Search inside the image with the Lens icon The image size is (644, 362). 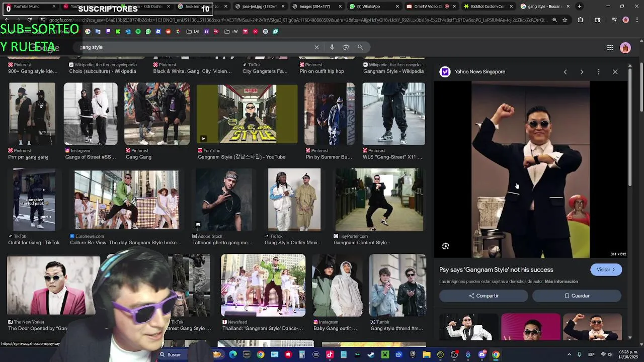click(445, 246)
